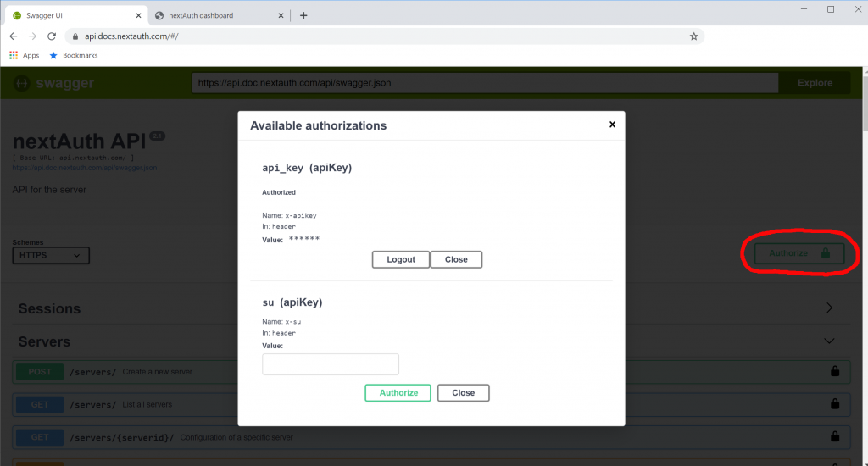The image size is (868, 466).
Task: Click the page Authorize button with lock
Action: pyautogui.click(x=798, y=253)
